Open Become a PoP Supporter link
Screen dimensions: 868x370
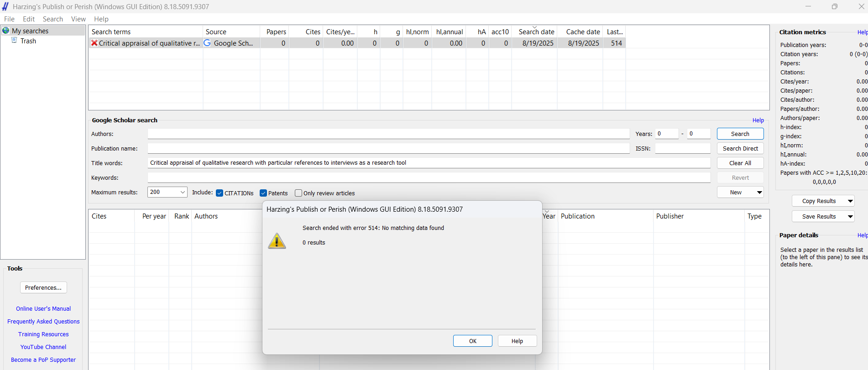pyautogui.click(x=43, y=360)
